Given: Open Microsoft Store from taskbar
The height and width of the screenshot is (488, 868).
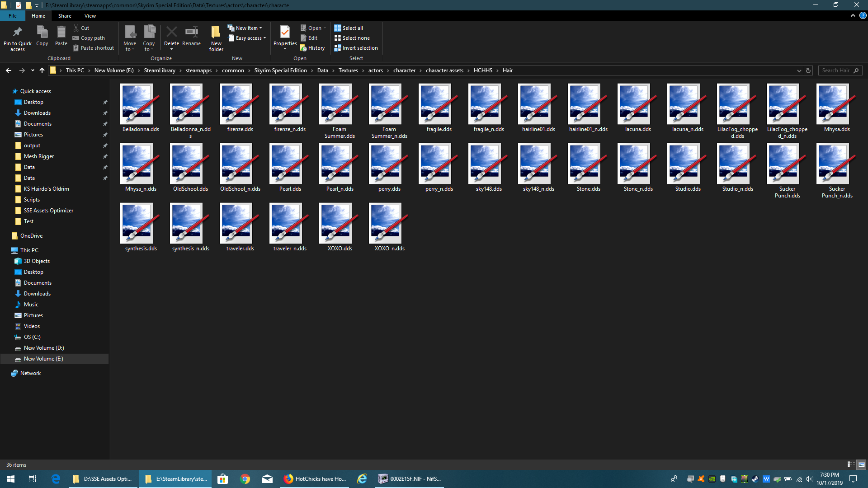Looking at the screenshot, I should (223, 479).
